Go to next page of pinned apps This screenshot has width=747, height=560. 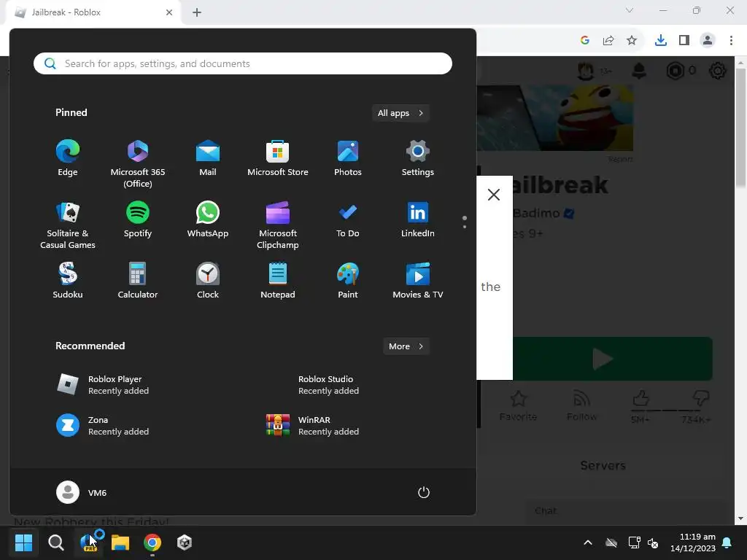click(x=465, y=227)
